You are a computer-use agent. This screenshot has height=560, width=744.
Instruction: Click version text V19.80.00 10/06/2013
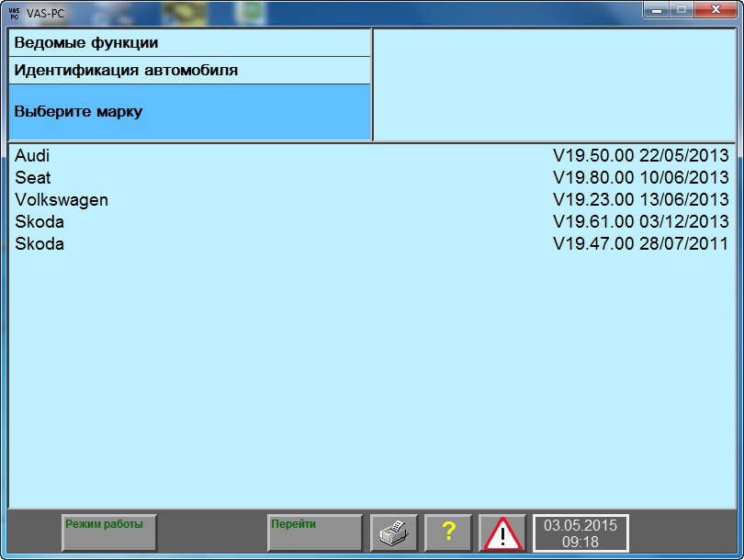(640, 178)
